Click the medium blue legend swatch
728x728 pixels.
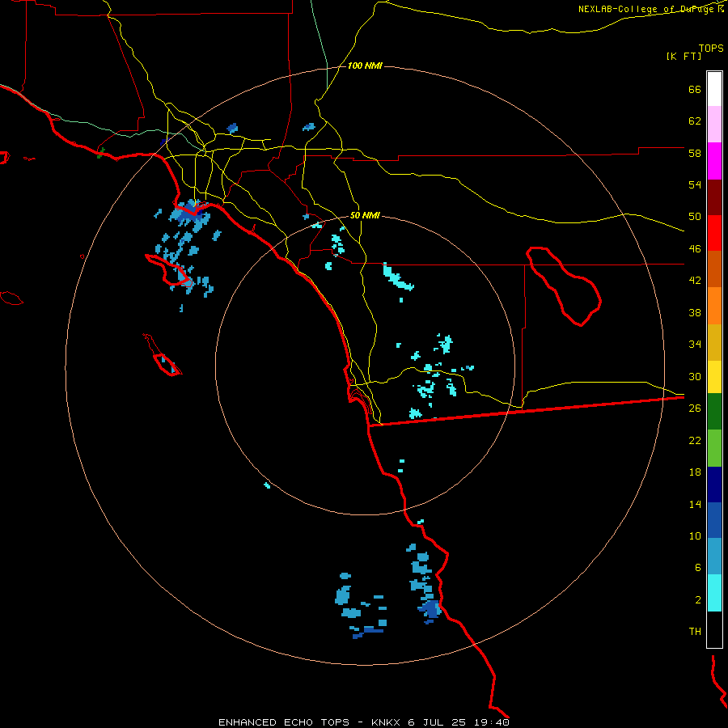tap(714, 520)
